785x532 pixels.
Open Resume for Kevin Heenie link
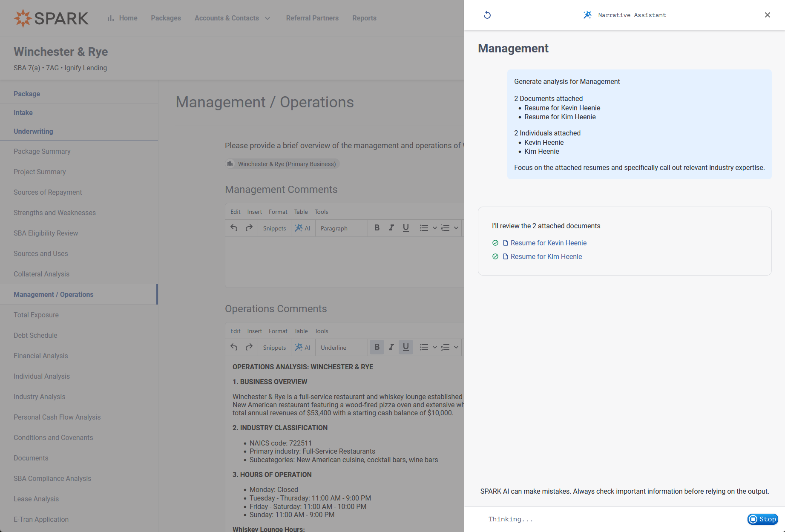click(549, 243)
